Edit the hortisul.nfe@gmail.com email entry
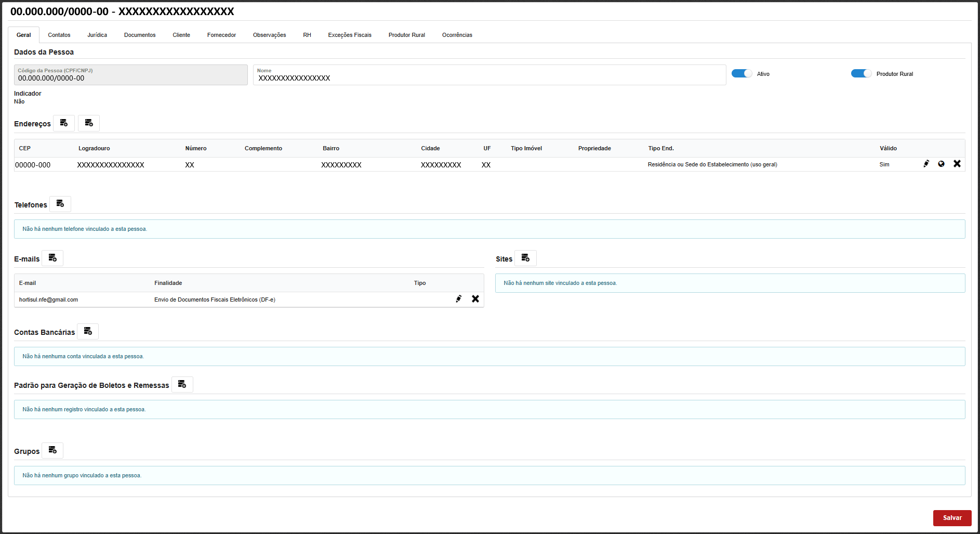This screenshot has height=534, width=980. 459,299
